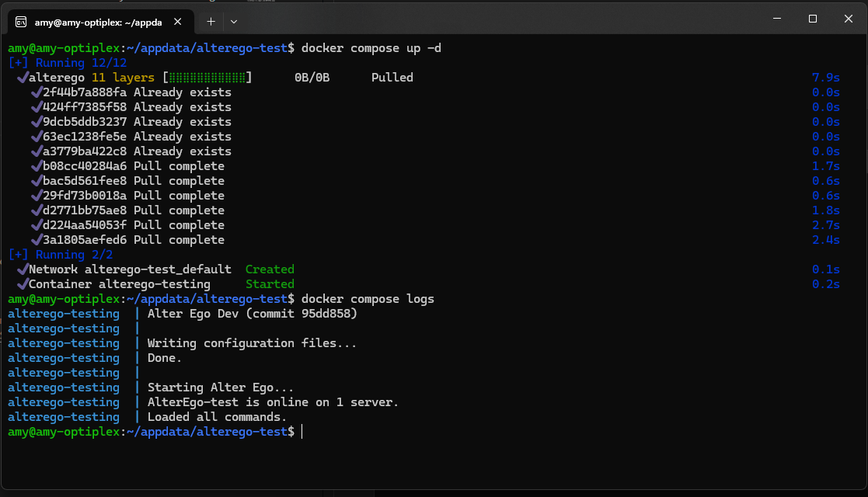Select the amy@amy-optiplex: ~/appda tab

click(x=97, y=21)
